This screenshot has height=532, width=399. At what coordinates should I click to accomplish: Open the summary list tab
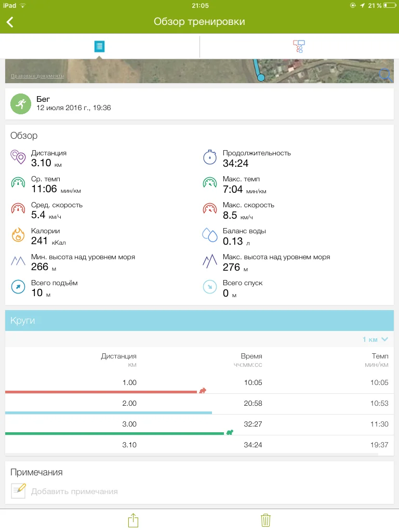pos(99,46)
